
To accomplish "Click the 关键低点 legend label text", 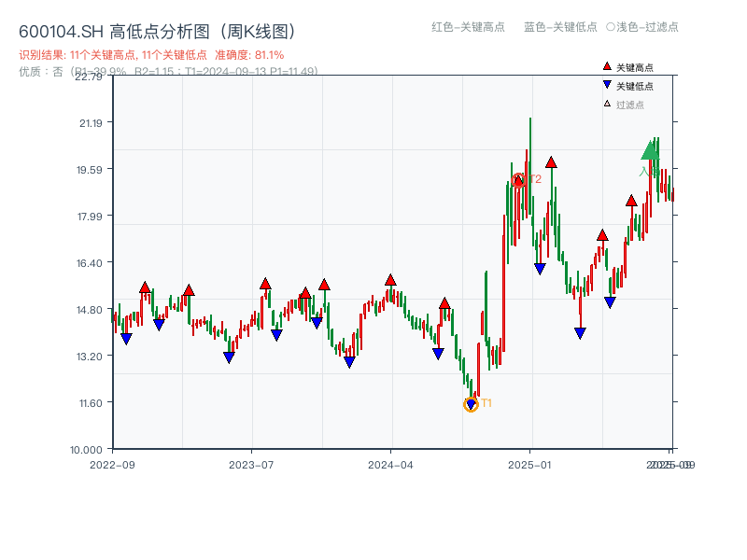I will pyautogui.click(x=635, y=86).
